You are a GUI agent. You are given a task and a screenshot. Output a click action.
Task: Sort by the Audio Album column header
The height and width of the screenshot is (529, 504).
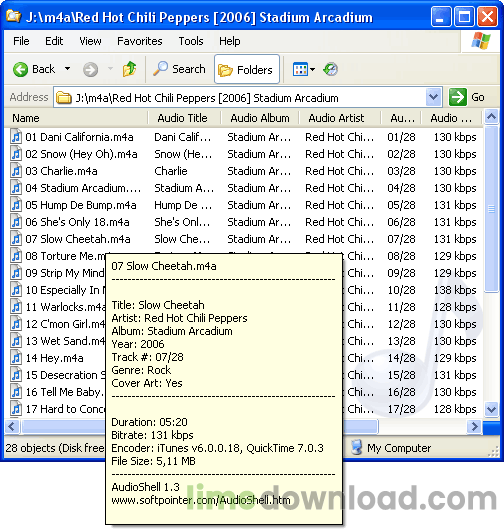(260, 118)
